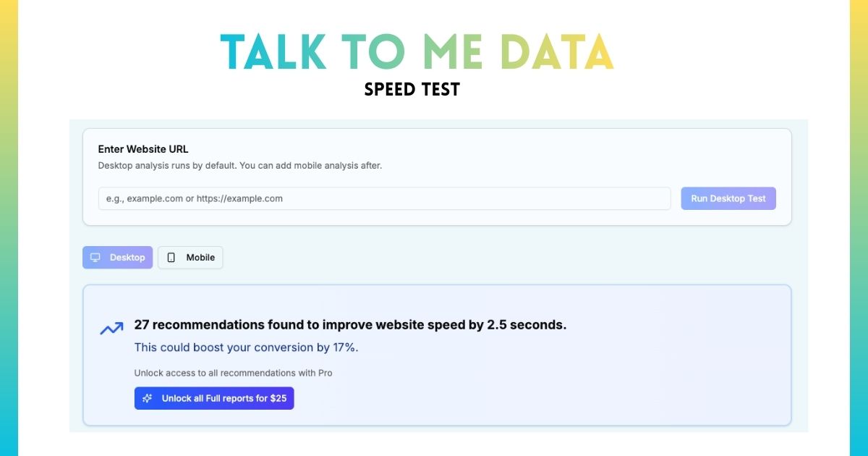Switch to the Desktop analysis tab

(x=117, y=257)
